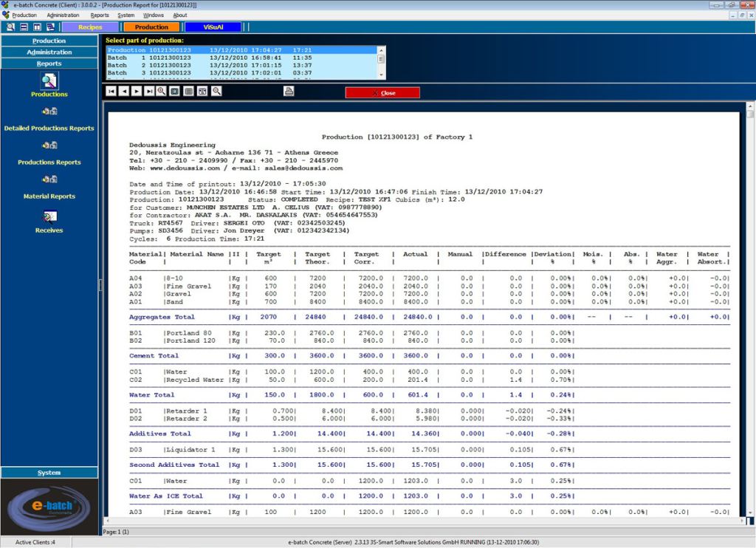Click the report vertical scrollbar down arrow
The width and height of the screenshot is (756, 548).
[750, 513]
